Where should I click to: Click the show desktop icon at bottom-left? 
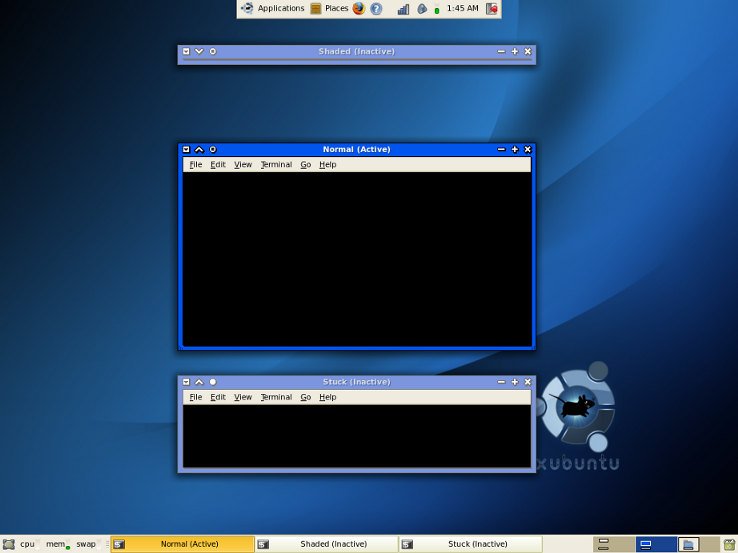tap(8, 545)
